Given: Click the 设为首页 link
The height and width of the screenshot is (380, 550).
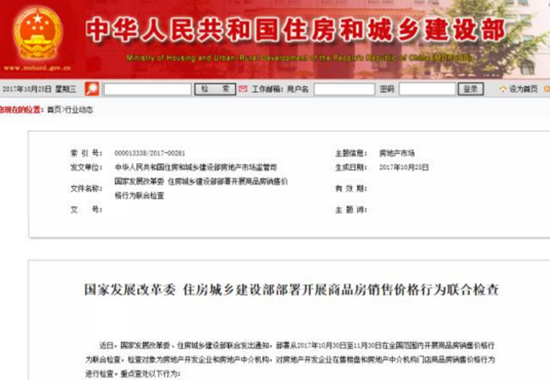Looking at the screenshot, I should pos(523,89).
